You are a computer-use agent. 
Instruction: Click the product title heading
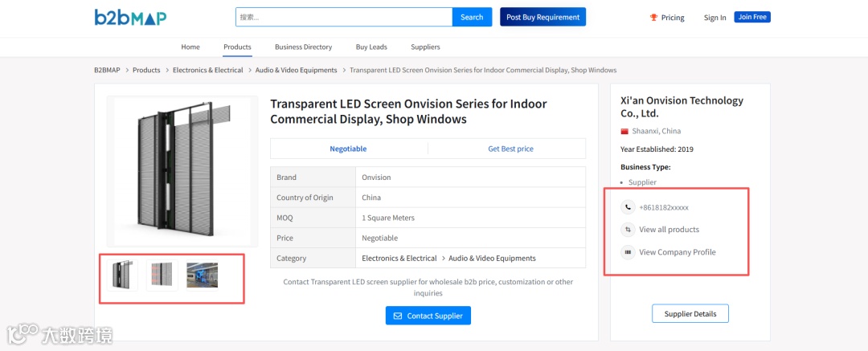pyautogui.click(x=408, y=112)
